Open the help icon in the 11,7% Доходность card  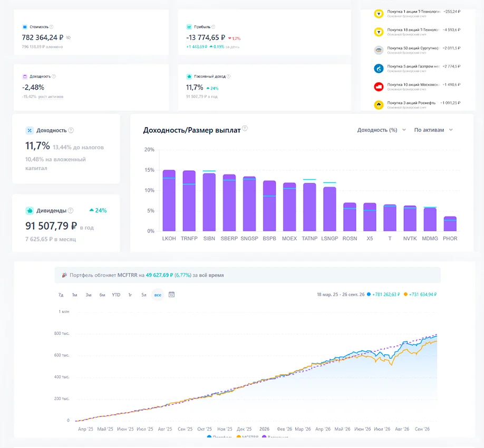[71, 130]
